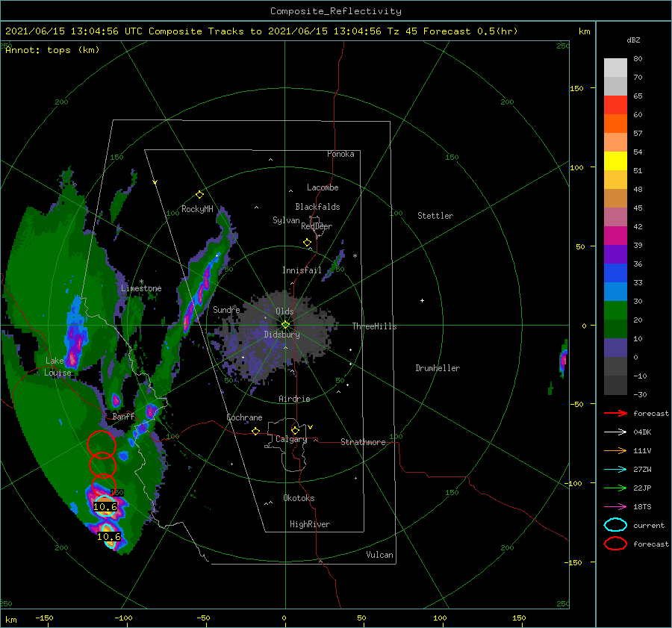
Task: Click the magenta 18TS track arrow icon
Action: click(x=615, y=507)
